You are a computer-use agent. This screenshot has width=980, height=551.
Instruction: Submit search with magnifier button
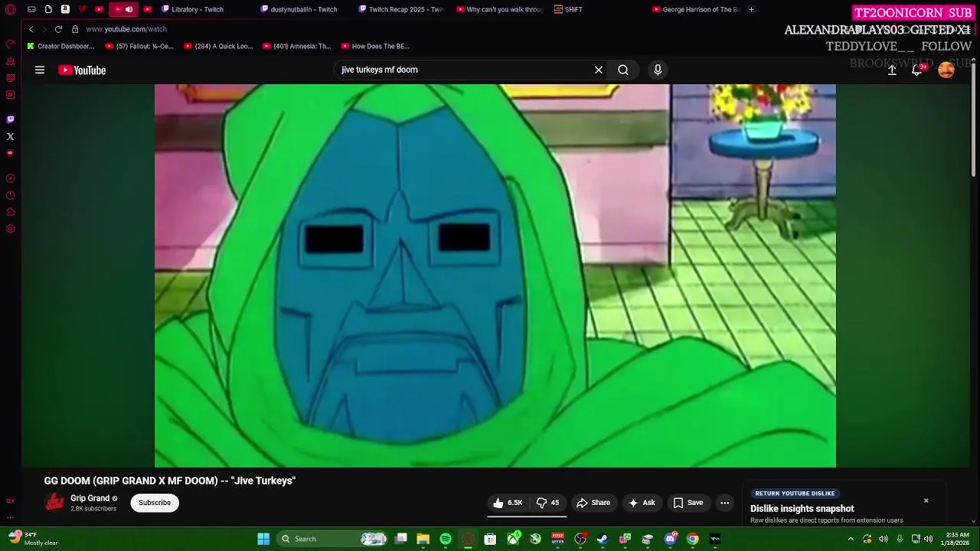(623, 70)
